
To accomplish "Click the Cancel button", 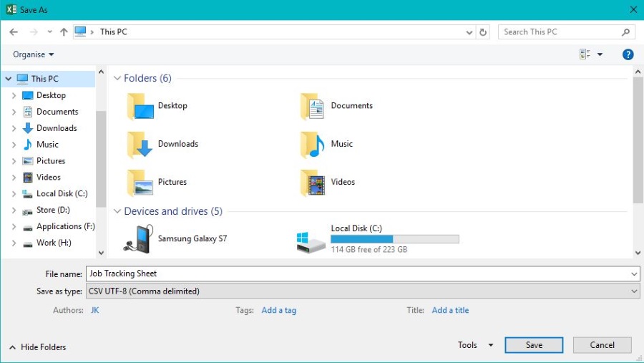I will 602,345.
